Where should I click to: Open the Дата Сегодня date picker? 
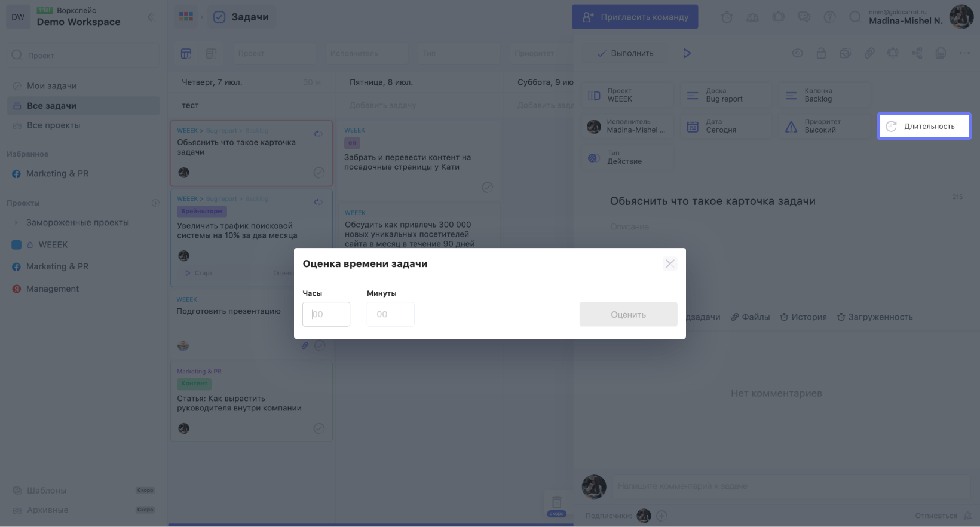click(726, 126)
